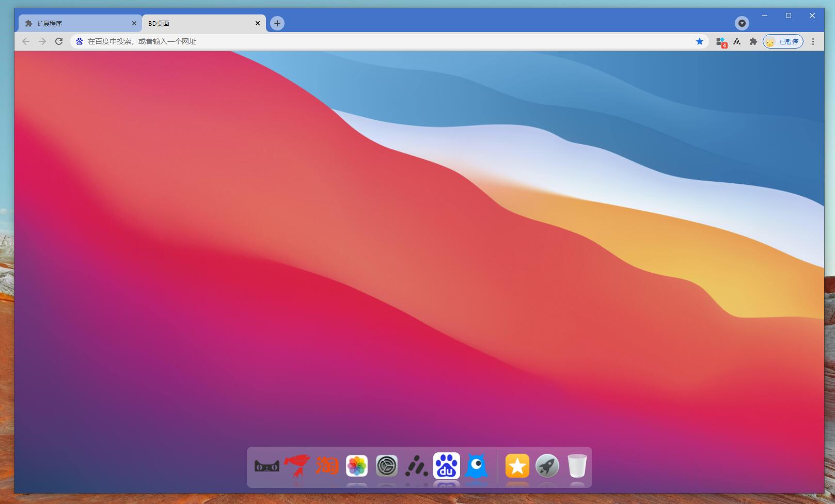The height and width of the screenshot is (504, 835).
Task: Open Chrome's three-dot menu
Action: tap(813, 41)
